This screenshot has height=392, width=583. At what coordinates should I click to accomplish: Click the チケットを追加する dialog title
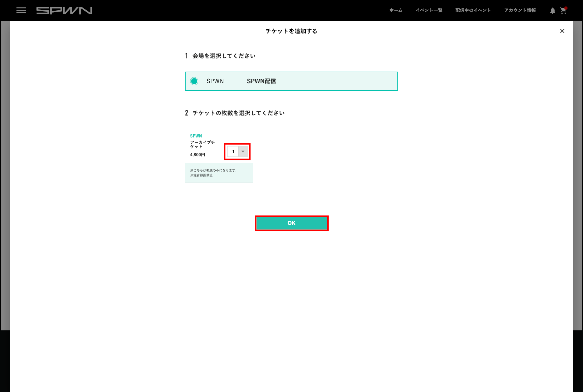pyautogui.click(x=291, y=31)
